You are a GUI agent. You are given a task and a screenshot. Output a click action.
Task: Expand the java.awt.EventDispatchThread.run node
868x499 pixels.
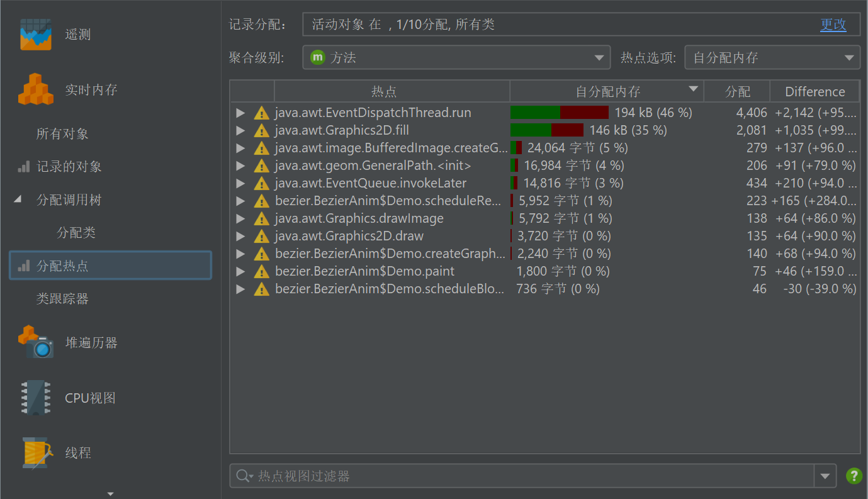coord(240,113)
